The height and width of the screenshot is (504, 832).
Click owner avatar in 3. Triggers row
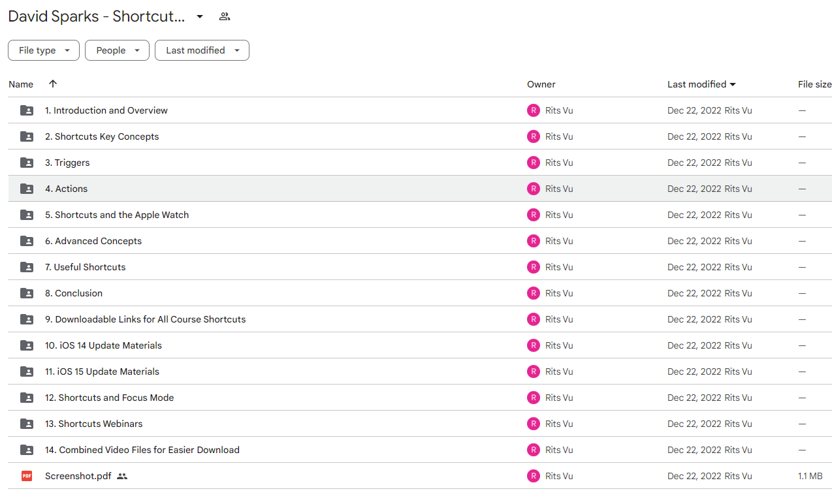[534, 163]
